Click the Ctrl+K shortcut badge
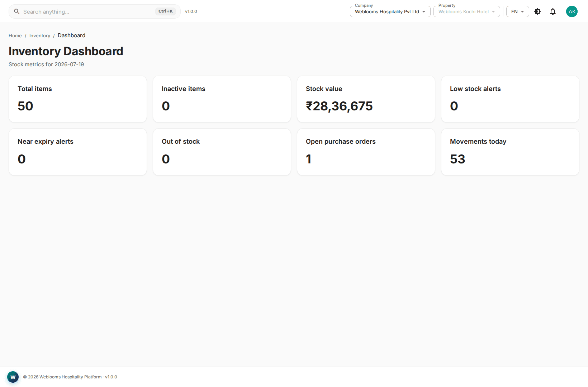The width and height of the screenshot is (588, 387). 166,11
